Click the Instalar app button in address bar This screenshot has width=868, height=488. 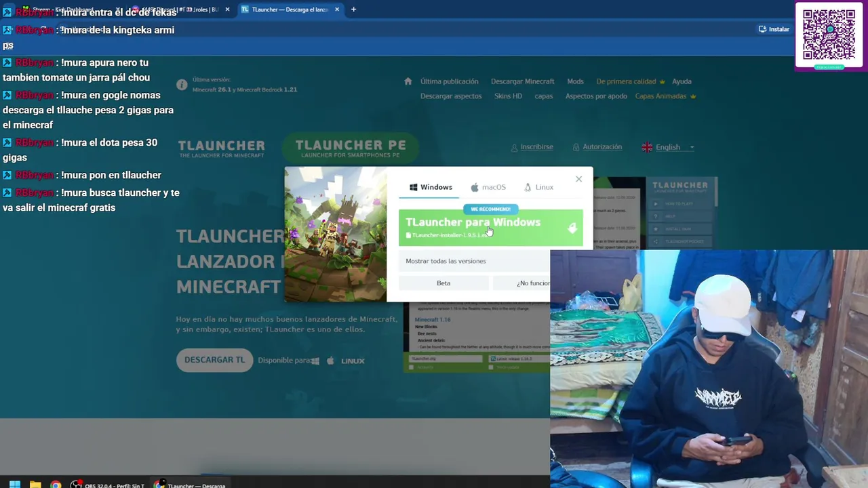[774, 29]
